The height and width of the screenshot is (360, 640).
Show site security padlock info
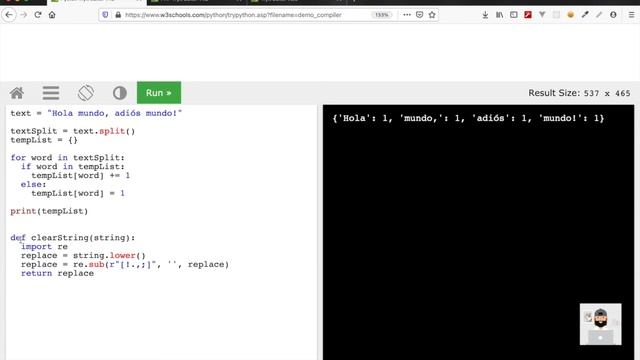click(x=118, y=15)
